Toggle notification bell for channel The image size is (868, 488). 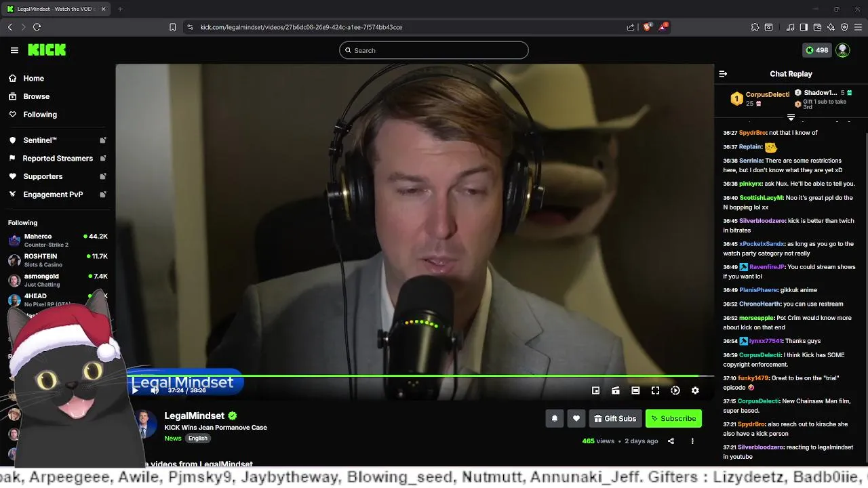555,418
